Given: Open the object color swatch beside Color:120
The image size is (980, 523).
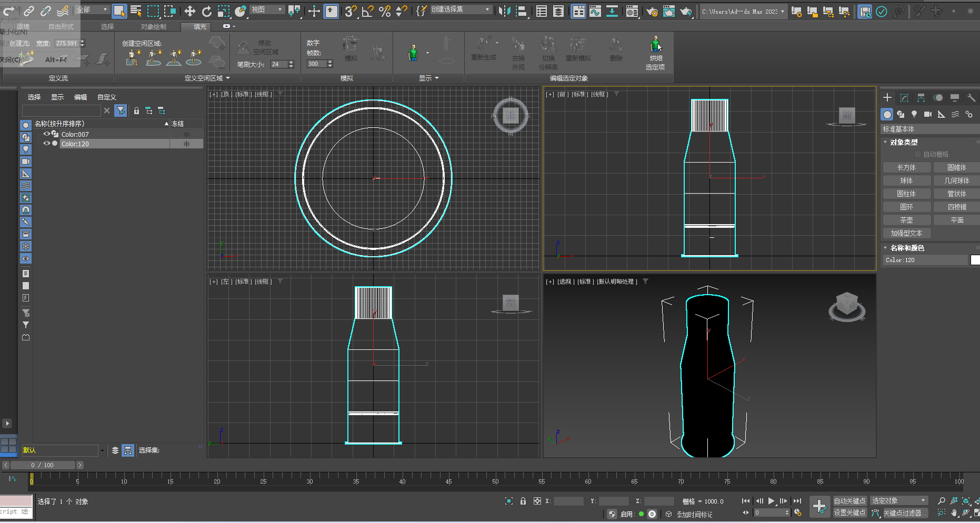Looking at the screenshot, I should (x=975, y=260).
